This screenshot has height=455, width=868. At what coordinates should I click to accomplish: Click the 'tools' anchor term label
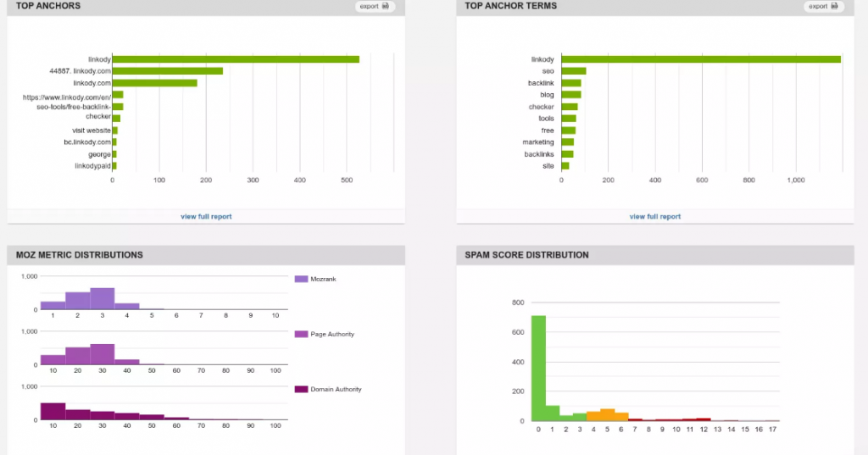(546, 119)
